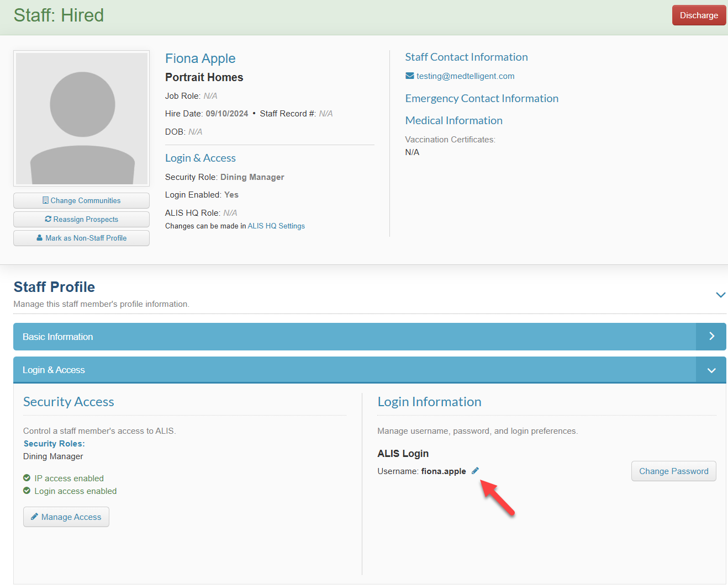Click the Vaccination Certificates label
The height and width of the screenshot is (585, 728).
pos(450,139)
